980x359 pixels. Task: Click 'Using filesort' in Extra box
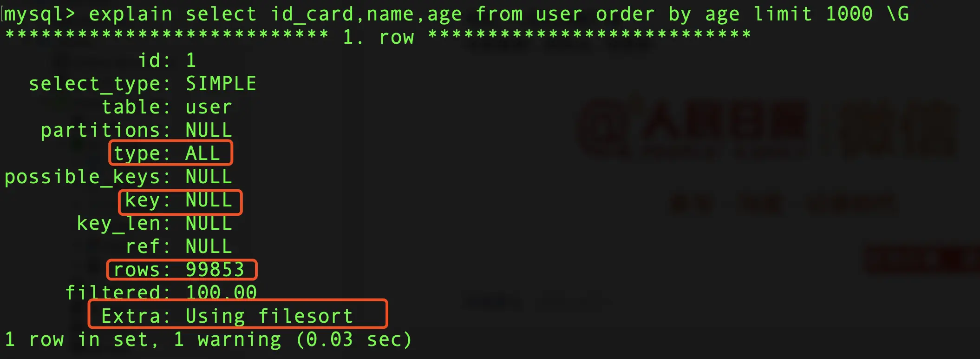pyautogui.click(x=269, y=316)
